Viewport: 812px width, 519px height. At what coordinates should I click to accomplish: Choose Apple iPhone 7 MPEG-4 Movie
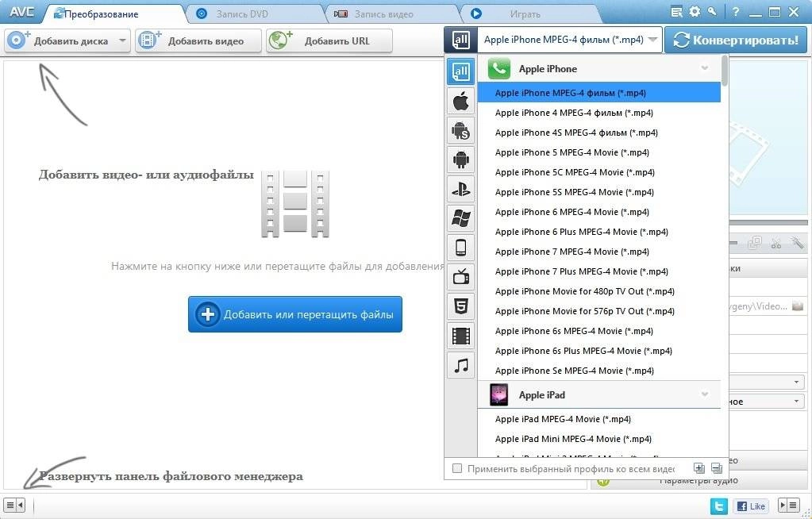click(x=598, y=252)
